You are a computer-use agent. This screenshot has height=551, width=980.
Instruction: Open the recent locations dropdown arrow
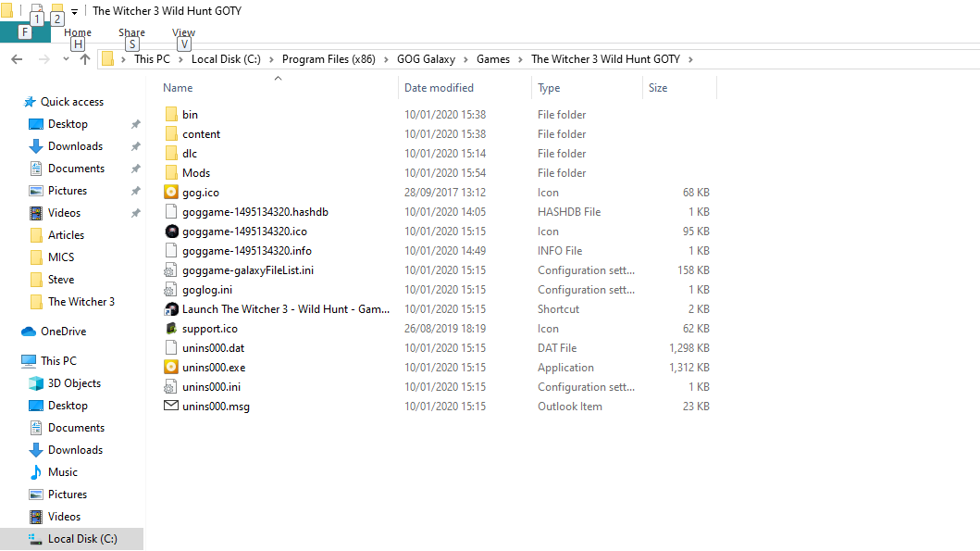(66, 59)
